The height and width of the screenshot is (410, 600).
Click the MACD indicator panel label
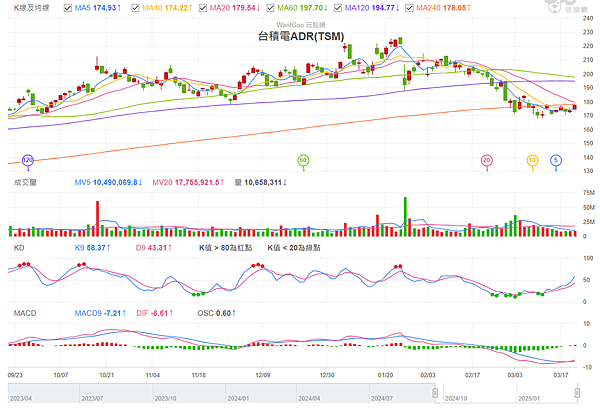(25, 314)
